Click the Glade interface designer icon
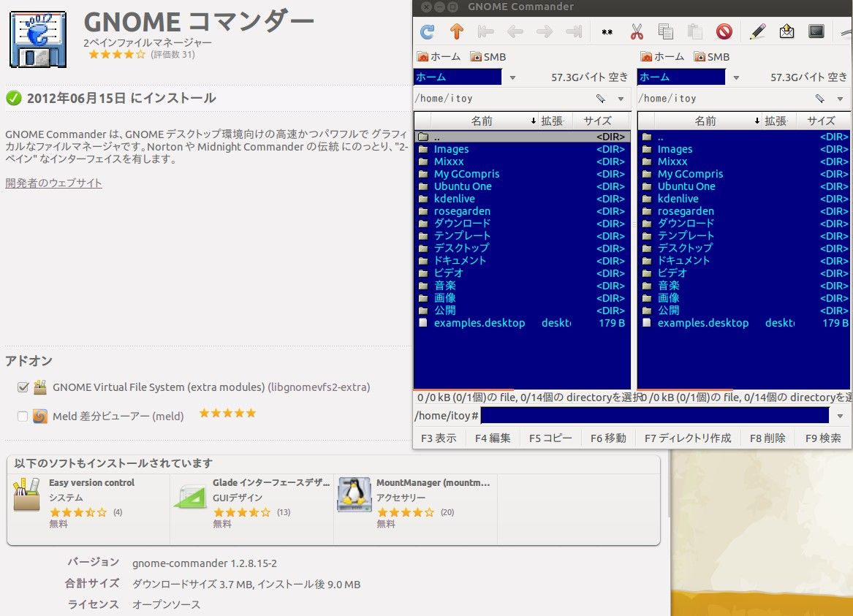Screen dimensions: 853x616 (190, 497)
